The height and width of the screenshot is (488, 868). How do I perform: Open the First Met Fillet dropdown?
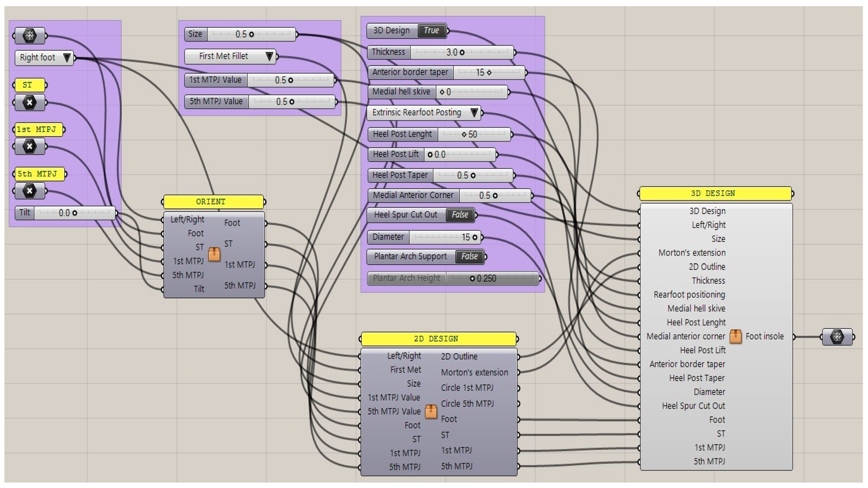[x=269, y=56]
